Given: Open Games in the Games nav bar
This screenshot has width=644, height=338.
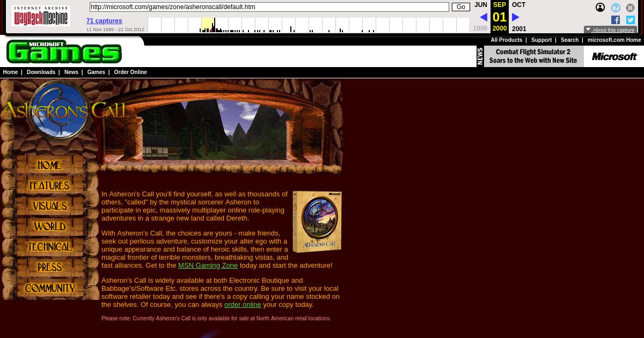Looking at the screenshot, I should pyautogui.click(x=96, y=72).
